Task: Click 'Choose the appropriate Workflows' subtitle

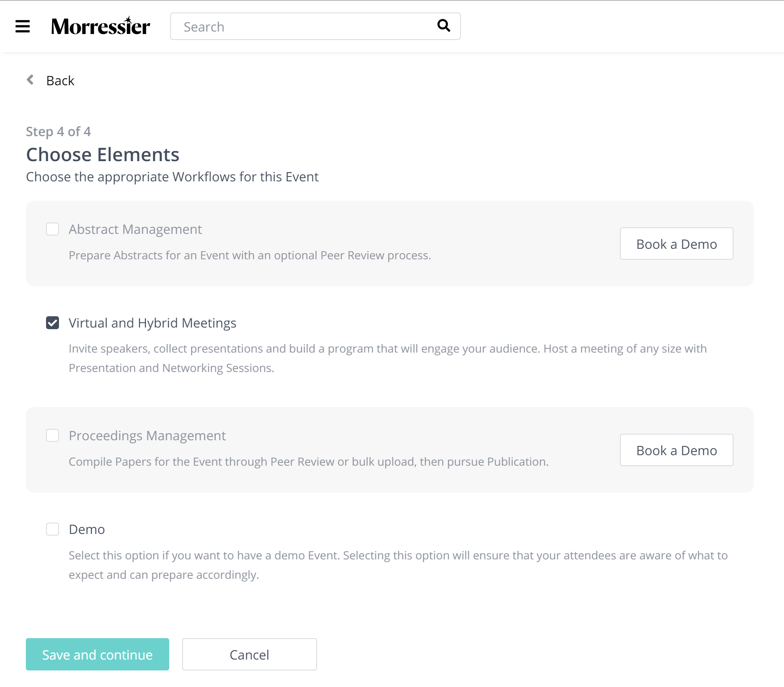Action: pyautogui.click(x=172, y=177)
